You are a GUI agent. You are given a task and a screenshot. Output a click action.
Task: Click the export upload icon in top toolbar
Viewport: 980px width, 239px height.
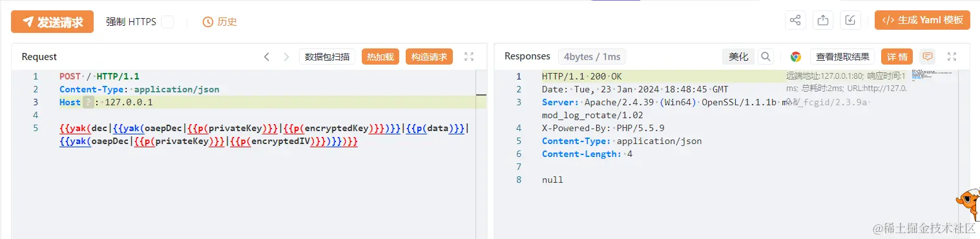(x=823, y=20)
